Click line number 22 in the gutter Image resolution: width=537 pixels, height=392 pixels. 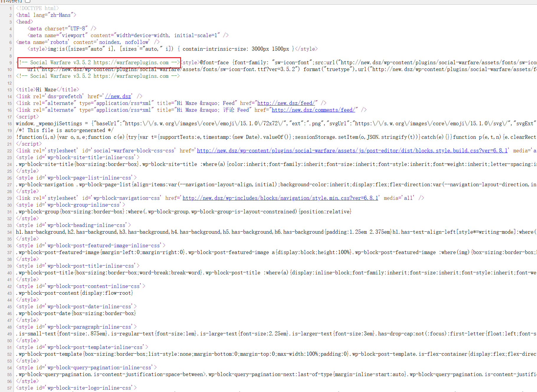point(9,151)
